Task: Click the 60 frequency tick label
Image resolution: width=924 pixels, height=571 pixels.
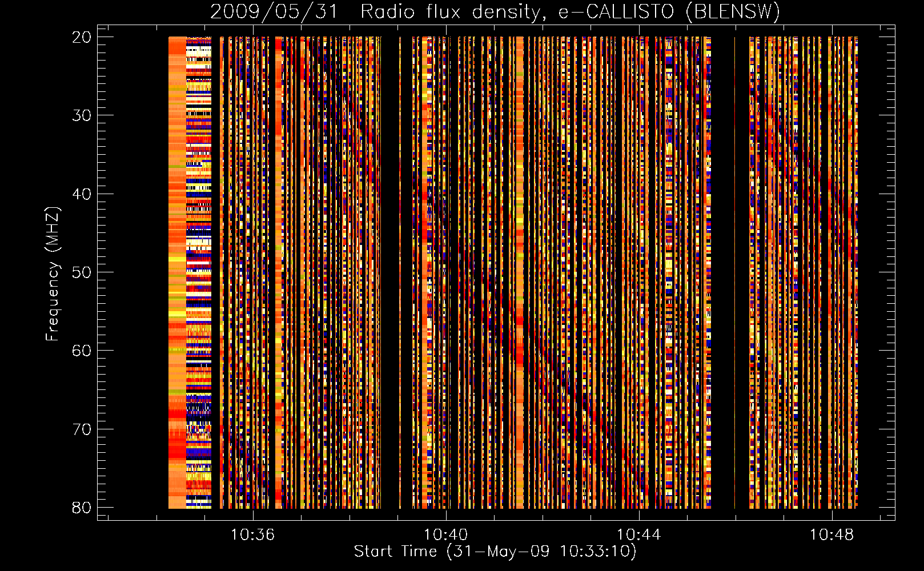Action: [82, 350]
